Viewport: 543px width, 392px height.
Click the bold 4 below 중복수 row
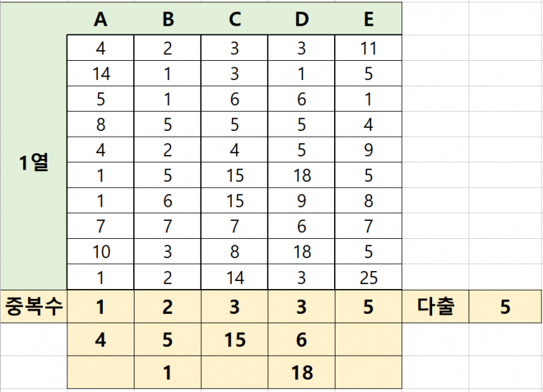point(101,340)
